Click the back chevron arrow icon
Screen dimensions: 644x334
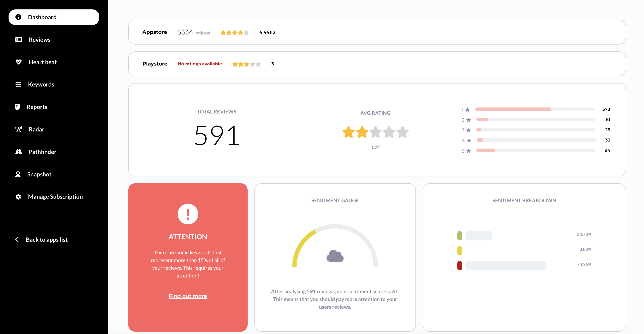click(x=17, y=240)
